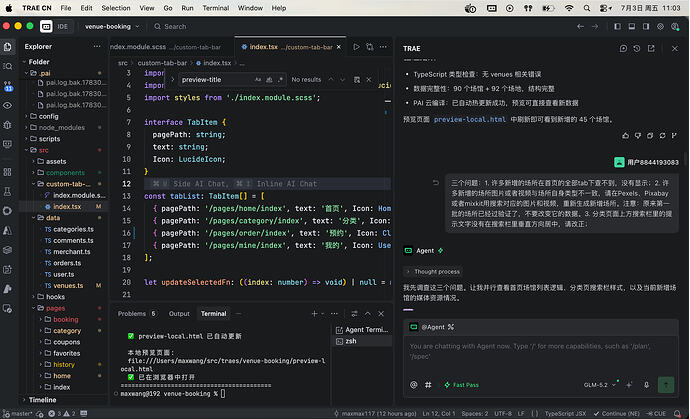
Task: Toggle Match Case in find widget
Action: pyautogui.click(x=258, y=80)
